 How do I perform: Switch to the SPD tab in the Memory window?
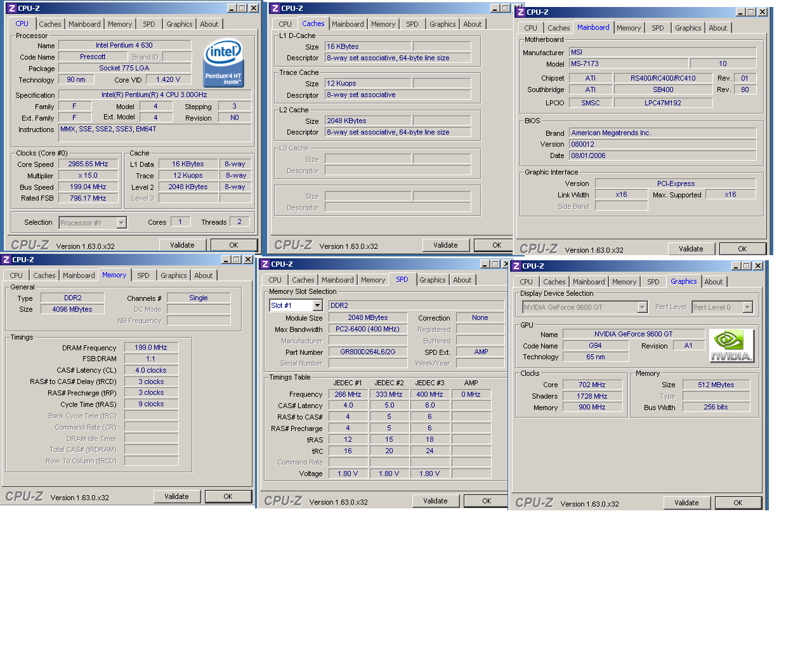tap(143, 275)
